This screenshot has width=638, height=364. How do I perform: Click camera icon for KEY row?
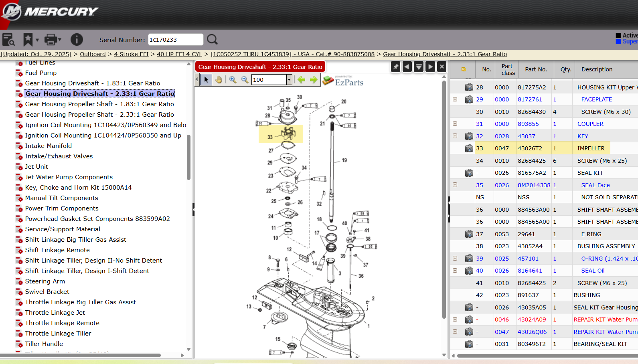pyautogui.click(x=469, y=136)
